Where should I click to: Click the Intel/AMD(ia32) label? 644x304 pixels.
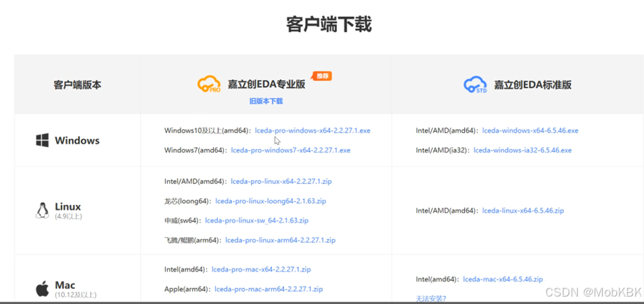[442, 150]
